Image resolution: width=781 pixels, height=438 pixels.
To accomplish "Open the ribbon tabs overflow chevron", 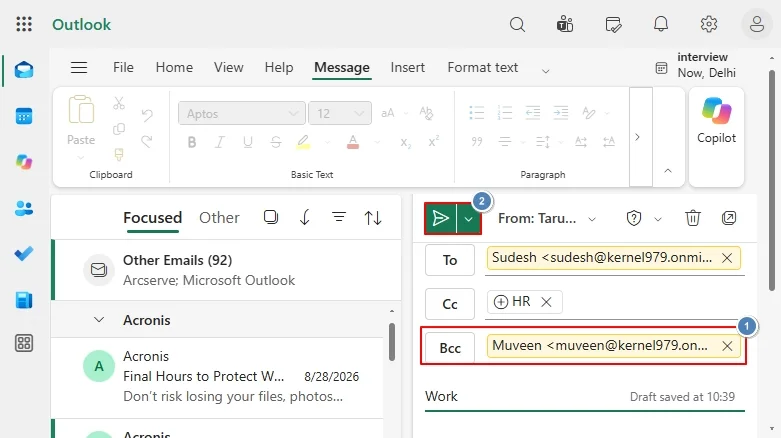I will tap(545, 71).
